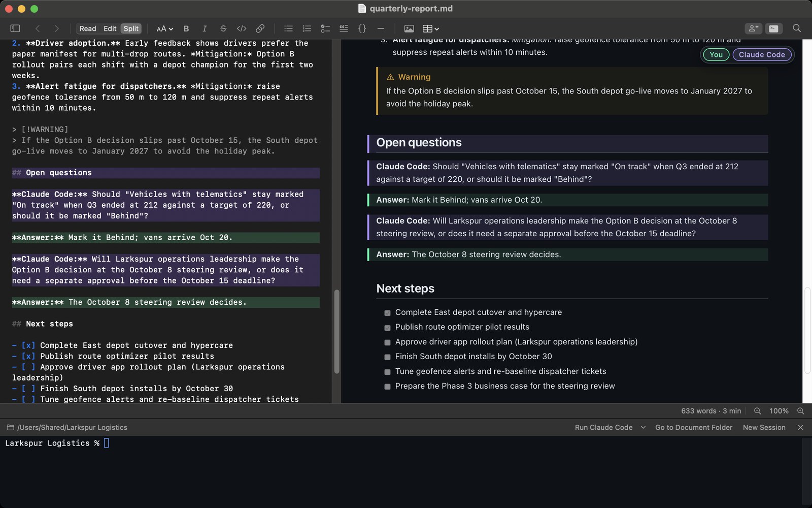Switch to Read mode
812x508 pixels.
(x=88, y=28)
